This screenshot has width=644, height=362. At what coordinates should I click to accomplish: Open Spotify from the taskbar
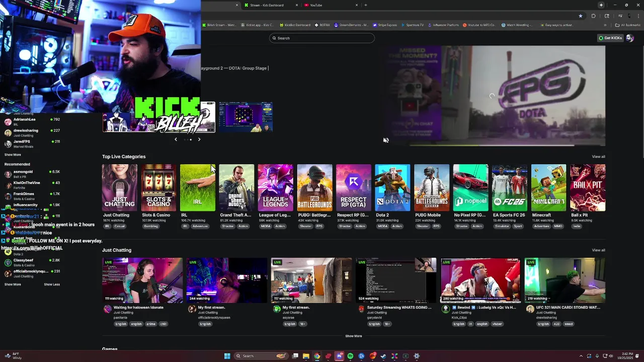350,356
